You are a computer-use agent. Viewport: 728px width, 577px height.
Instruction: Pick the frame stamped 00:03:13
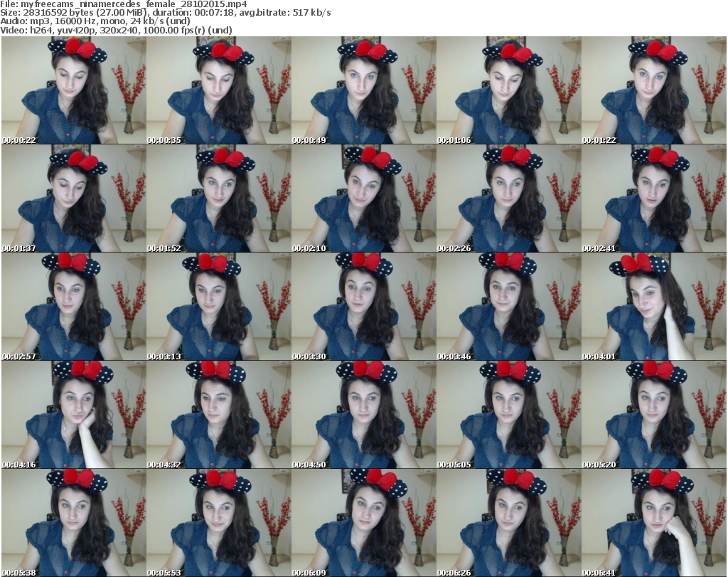[219, 307]
